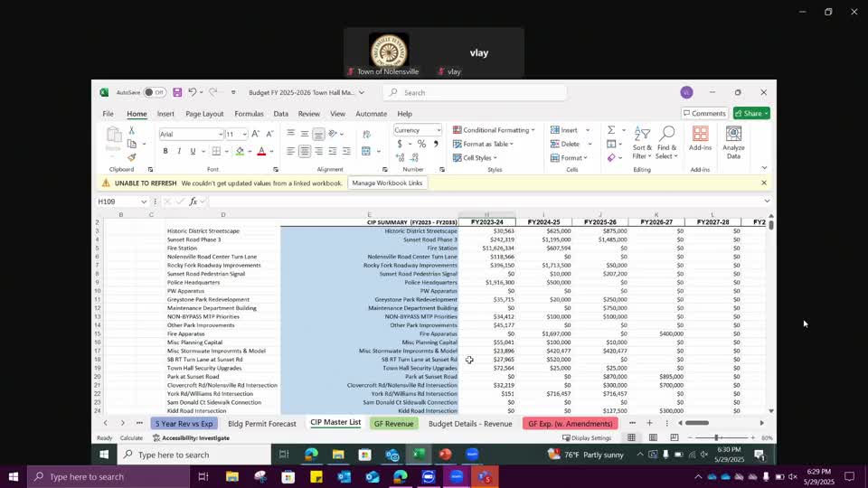This screenshot has height=488, width=868.
Task: Click Delete in the Cells group
Action: coord(564,144)
